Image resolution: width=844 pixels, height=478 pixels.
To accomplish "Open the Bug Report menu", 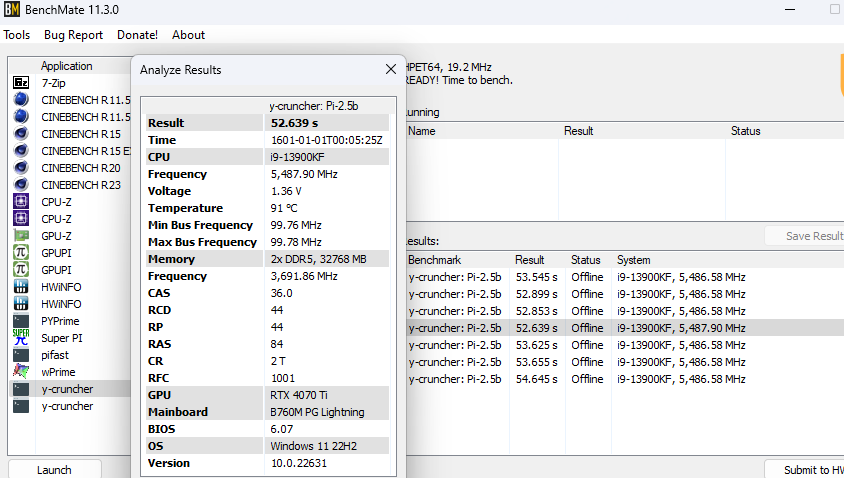I will 73,35.
